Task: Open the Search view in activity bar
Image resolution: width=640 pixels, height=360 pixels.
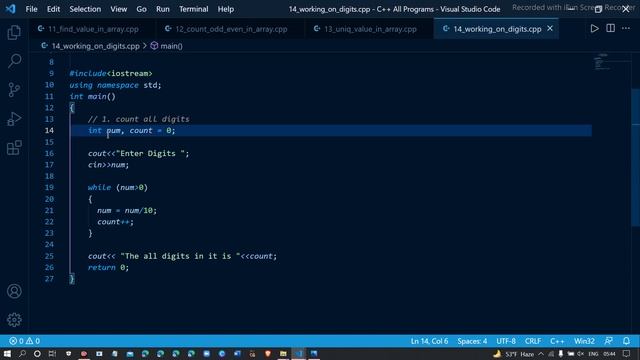Action: pyautogui.click(x=14, y=61)
